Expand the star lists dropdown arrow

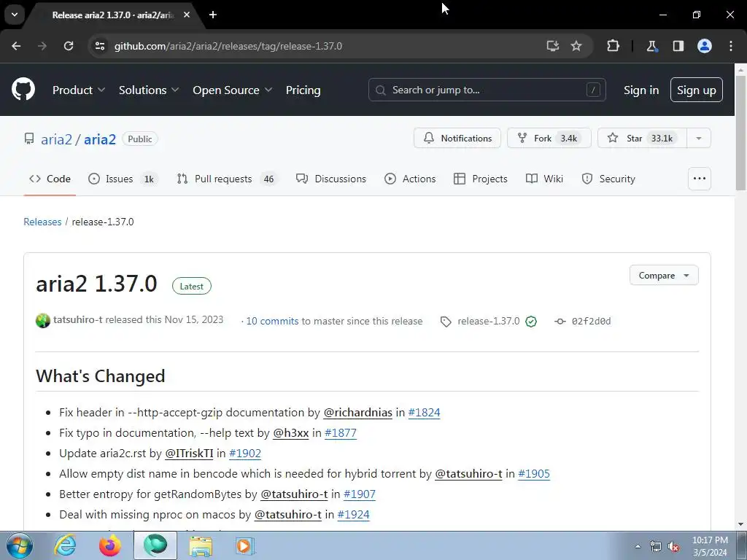(x=698, y=138)
